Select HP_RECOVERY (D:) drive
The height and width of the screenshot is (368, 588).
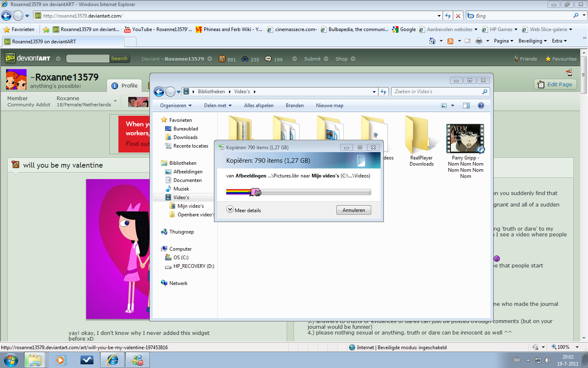(189, 266)
